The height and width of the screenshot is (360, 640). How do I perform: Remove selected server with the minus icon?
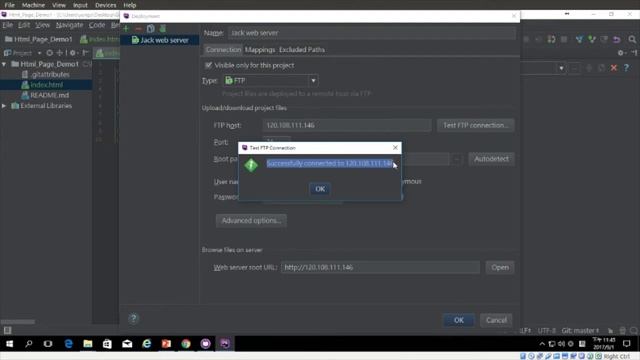tap(138, 29)
